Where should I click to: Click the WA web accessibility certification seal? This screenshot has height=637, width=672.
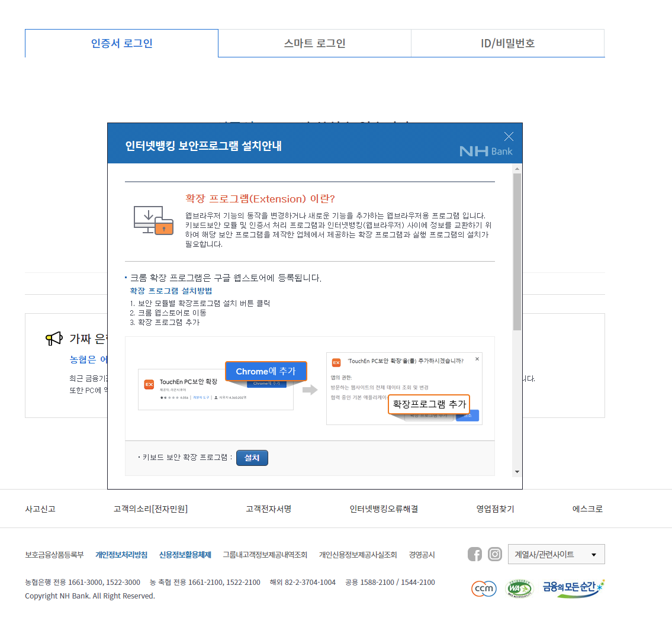[x=519, y=589]
